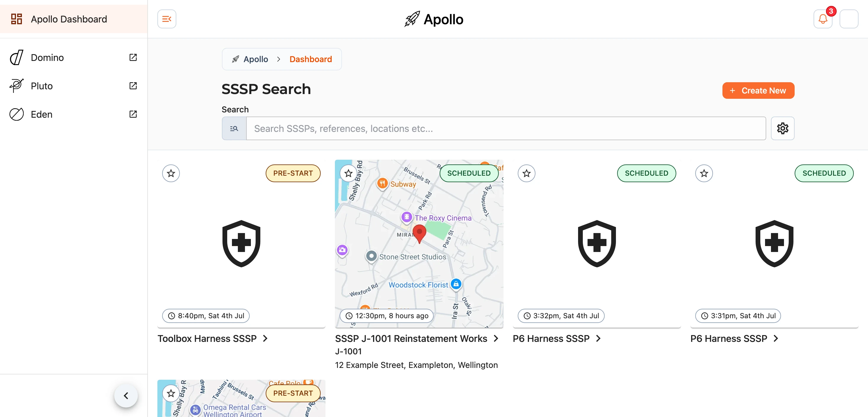Star the P6 Harness SSSP card dated 3:32pm
The image size is (868, 417).
coord(526,173)
